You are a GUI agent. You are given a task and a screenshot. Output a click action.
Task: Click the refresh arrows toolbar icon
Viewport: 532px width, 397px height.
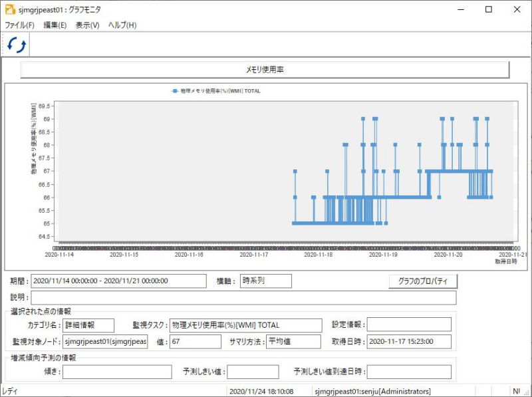pyautogui.click(x=17, y=45)
